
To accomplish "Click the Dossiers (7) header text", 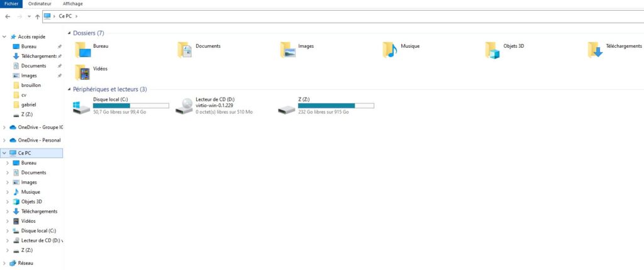I will coord(88,33).
